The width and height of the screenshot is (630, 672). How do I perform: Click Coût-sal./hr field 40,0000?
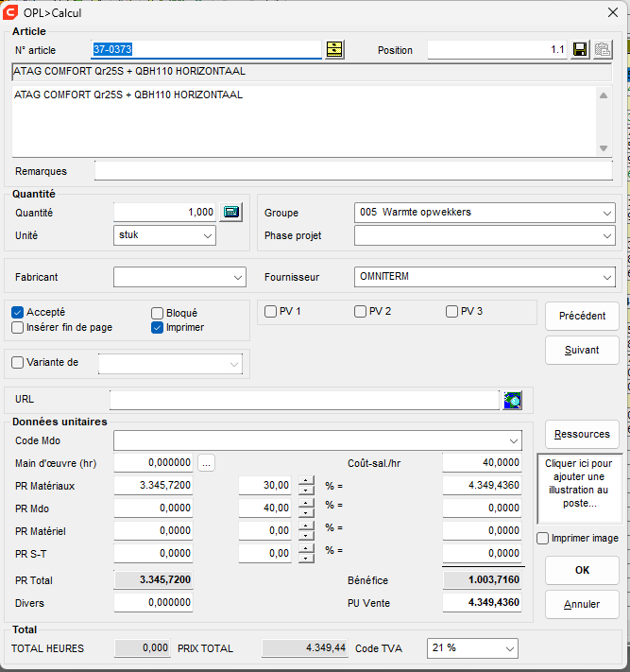(x=483, y=463)
